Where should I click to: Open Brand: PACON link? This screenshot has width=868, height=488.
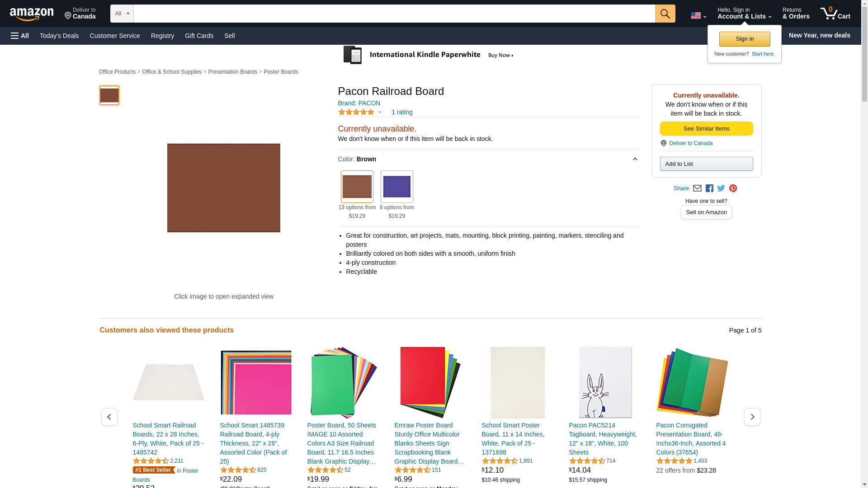[359, 103]
